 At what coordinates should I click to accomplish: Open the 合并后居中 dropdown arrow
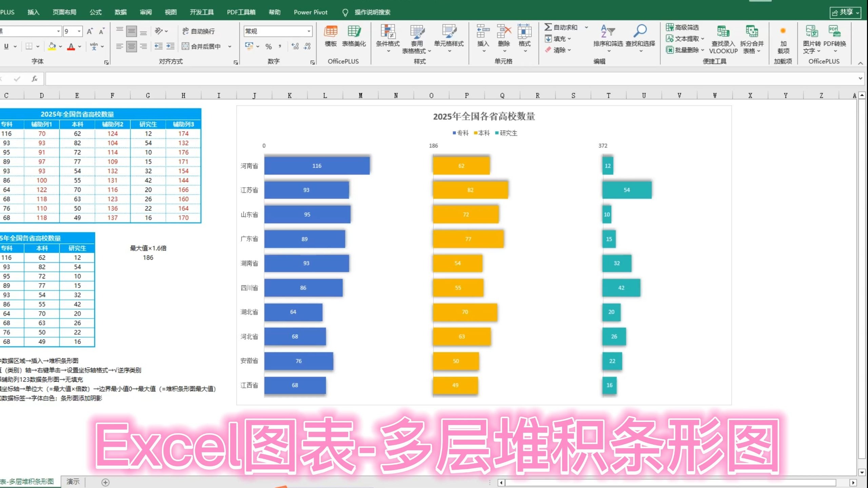(x=230, y=46)
